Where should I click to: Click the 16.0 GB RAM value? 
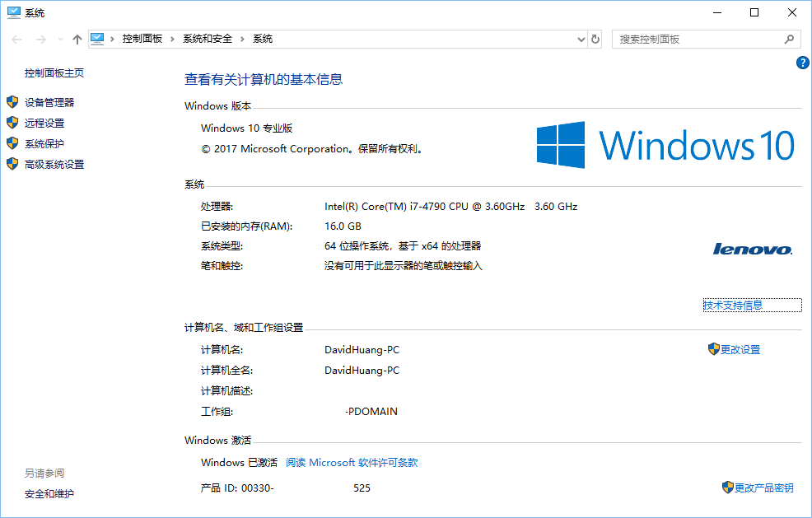pos(343,226)
